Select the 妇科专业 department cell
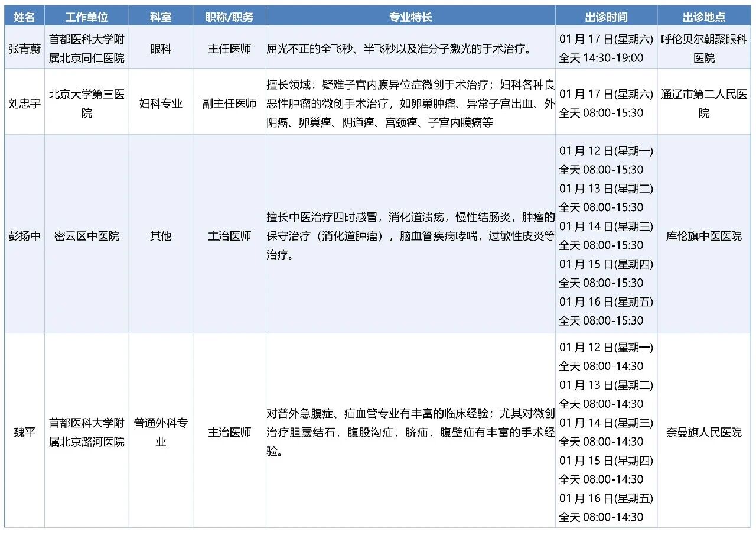 click(161, 103)
